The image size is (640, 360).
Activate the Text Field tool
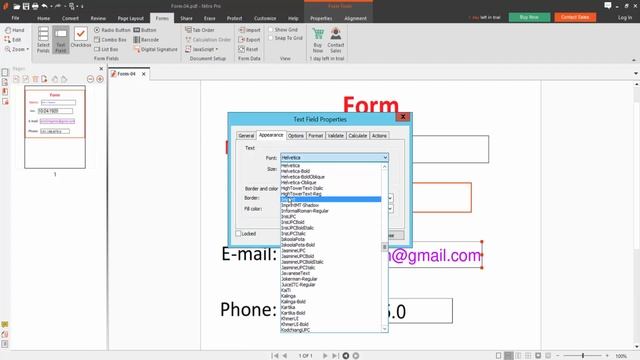tap(60, 40)
